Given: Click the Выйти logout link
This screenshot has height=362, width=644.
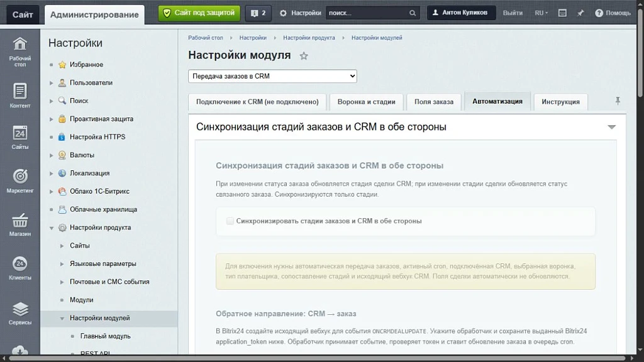Looking at the screenshot, I should (513, 13).
